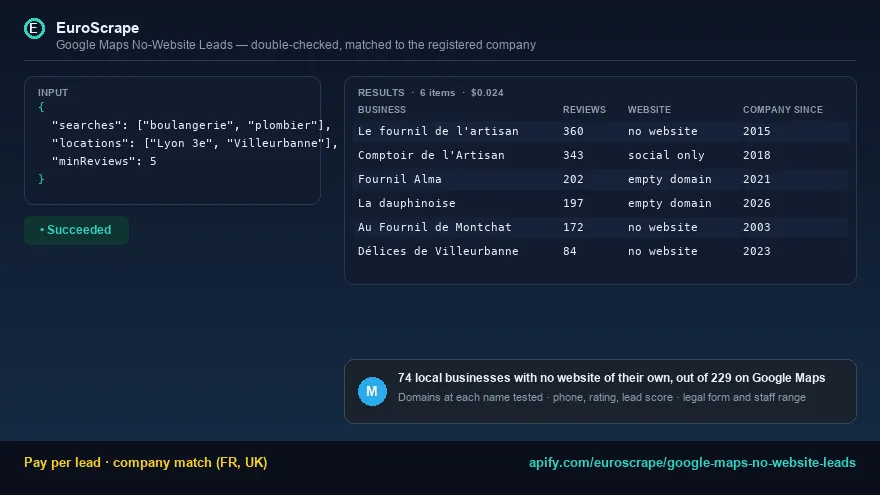Click the Au Fournil de Montchat row name

[435, 227]
